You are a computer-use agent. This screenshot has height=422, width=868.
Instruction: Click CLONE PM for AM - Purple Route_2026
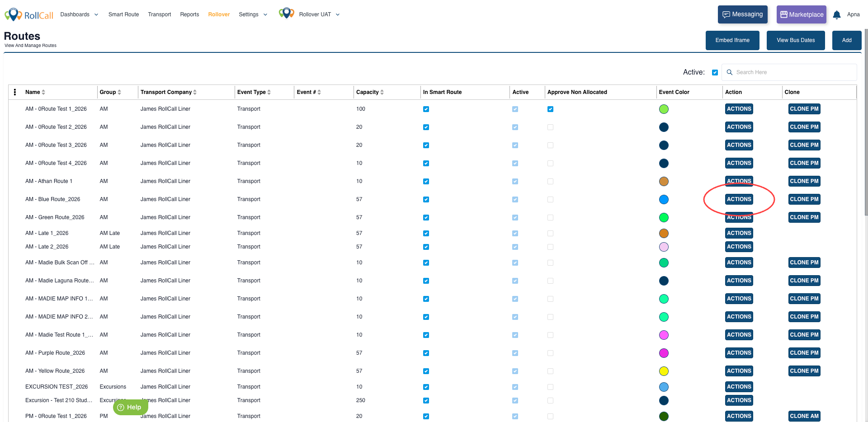tap(804, 353)
